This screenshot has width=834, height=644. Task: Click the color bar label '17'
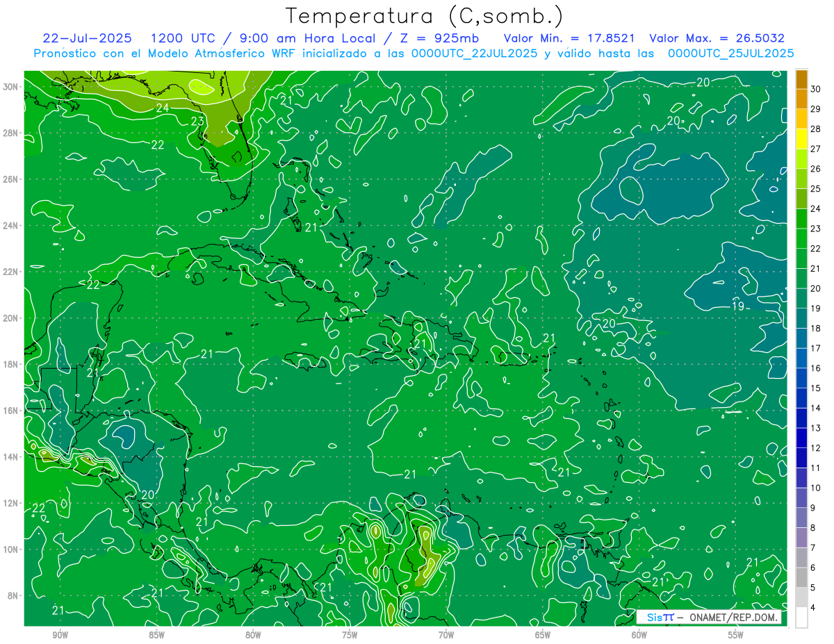pyautogui.click(x=816, y=348)
